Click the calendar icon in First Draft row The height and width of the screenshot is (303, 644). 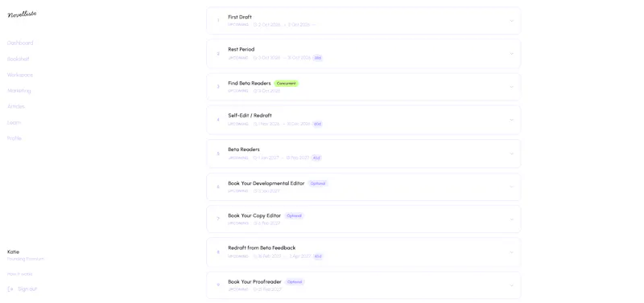point(255,25)
